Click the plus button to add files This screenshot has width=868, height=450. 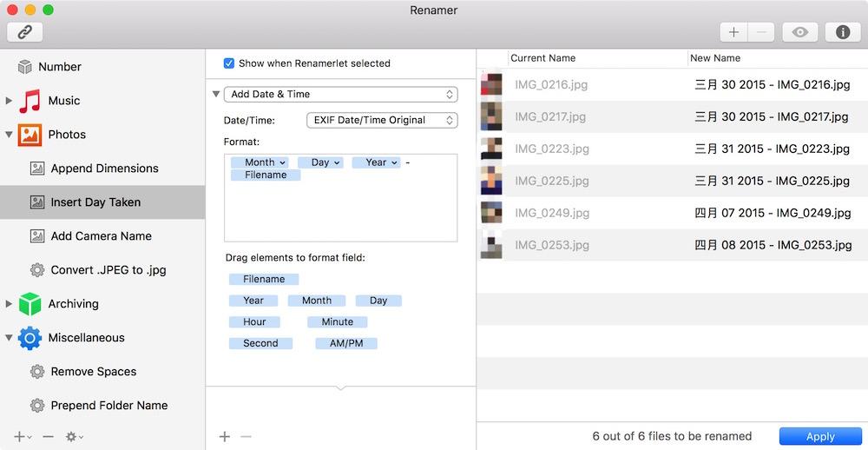click(x=733, y=32)
